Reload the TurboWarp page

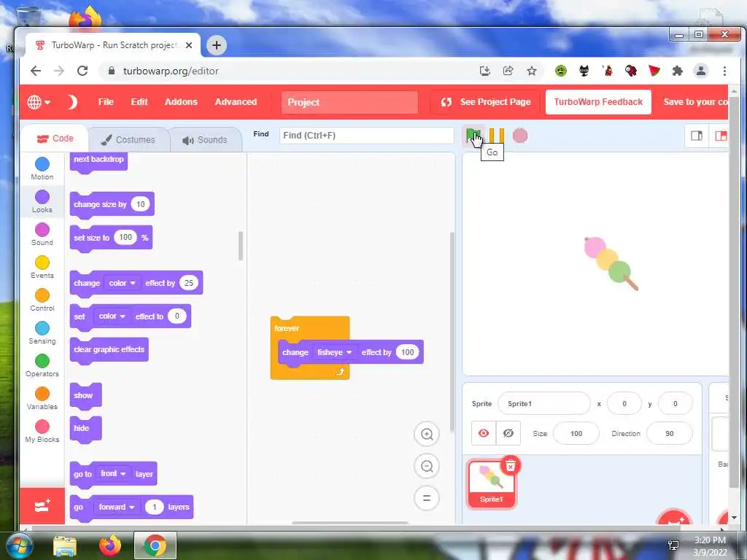click(82, 71)
